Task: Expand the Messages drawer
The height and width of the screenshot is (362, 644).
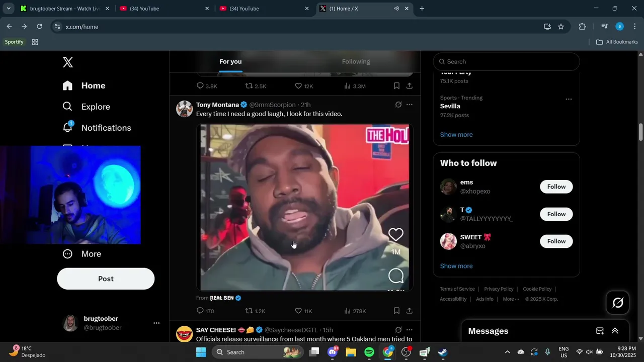Action: 615,331
